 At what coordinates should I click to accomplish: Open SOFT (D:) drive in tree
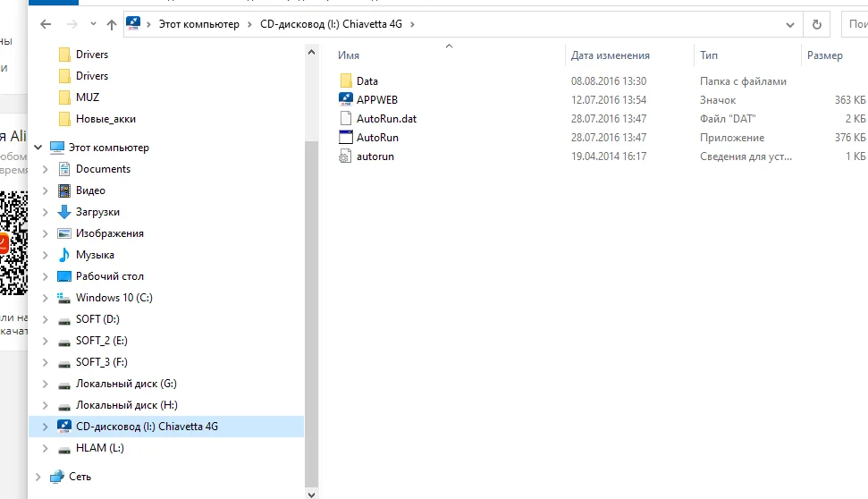coord(97,319)
